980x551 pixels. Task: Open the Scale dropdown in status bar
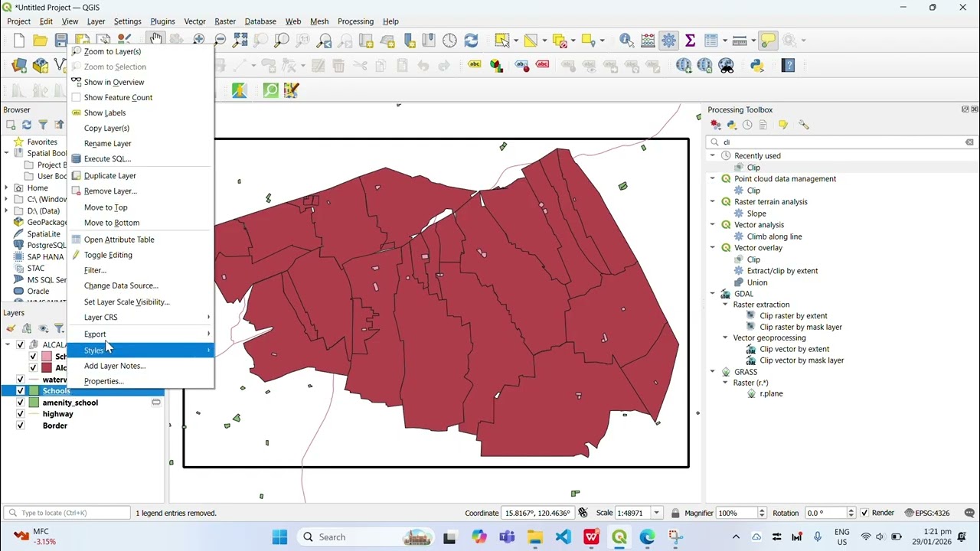tap(656, 513)
